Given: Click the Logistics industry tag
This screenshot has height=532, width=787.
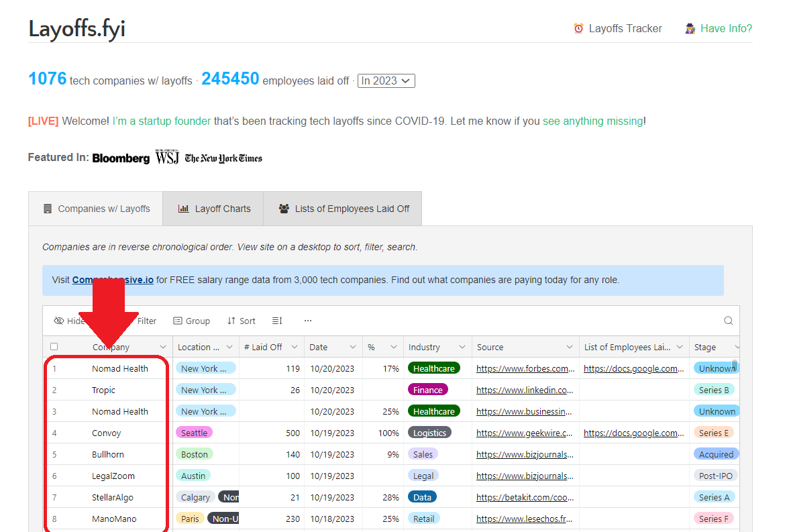Looking at the screenshot, I should (x=429, y=433).
